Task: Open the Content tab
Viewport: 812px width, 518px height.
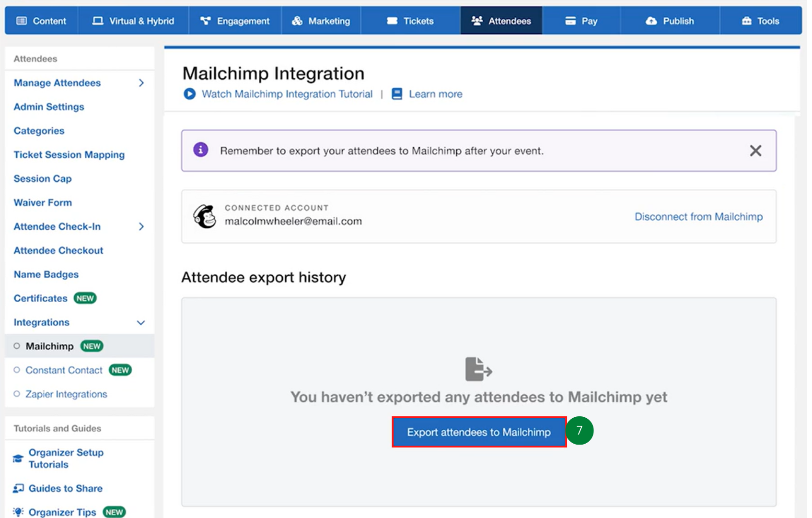Action: 41,21
